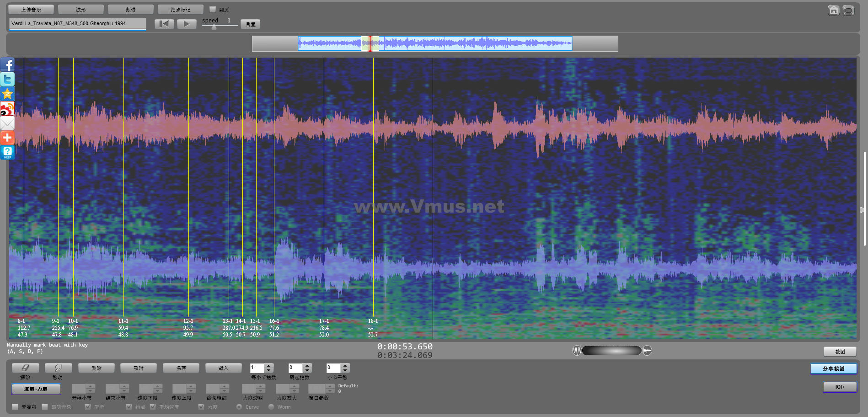Open the 拍点标记 beat marking button
The height and width of the screenshot is (417, 868).
click(x=181, y=9)
